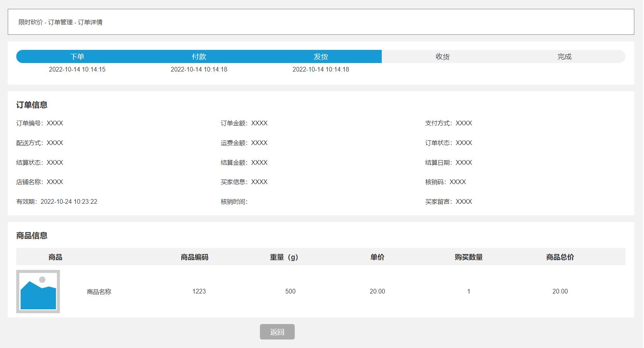
Task: Click the 返回 button to go back
Action: click(x=277, y=332)
